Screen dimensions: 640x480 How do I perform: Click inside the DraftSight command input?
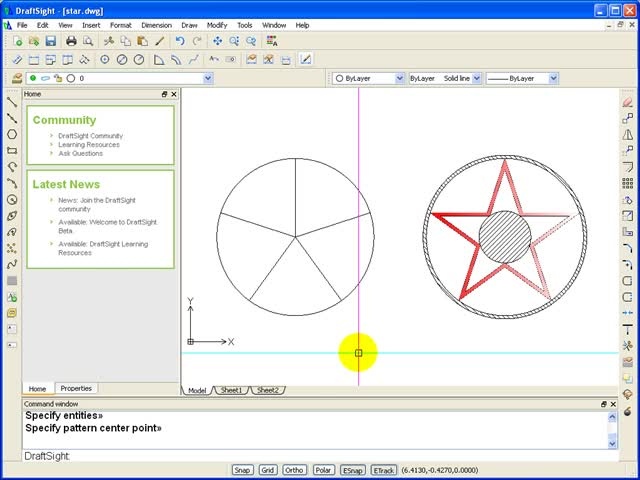pyautogui.click(x=318, y=456)
